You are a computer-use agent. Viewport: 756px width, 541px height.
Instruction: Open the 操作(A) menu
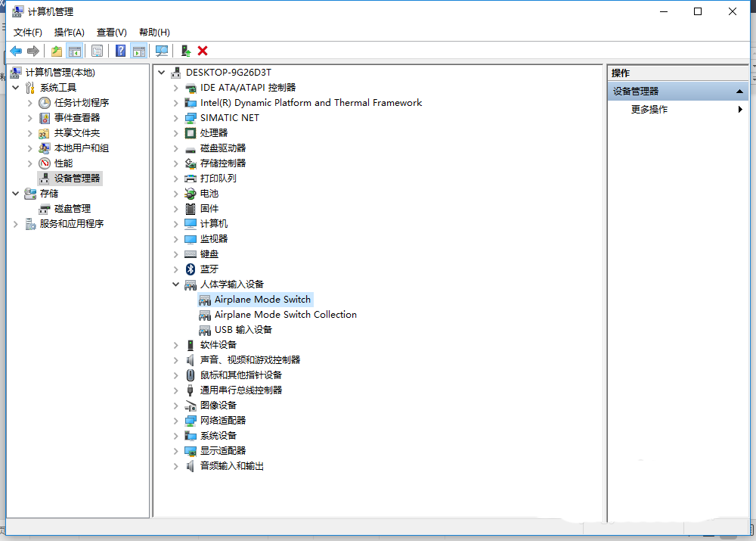69,33
